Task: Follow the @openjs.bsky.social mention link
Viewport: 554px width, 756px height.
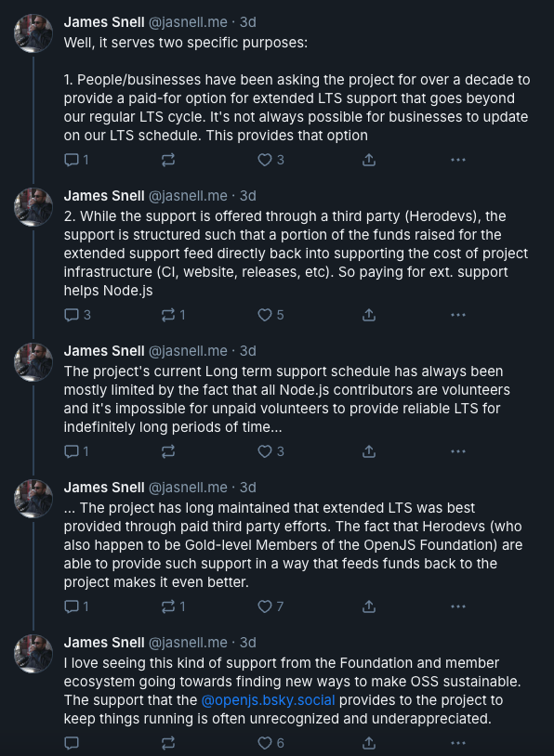Action: (268, 700)
